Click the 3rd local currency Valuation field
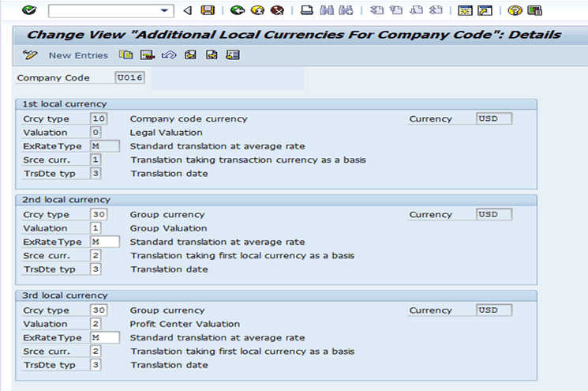Screen dimensions: 588x391 tap(96, 324)
